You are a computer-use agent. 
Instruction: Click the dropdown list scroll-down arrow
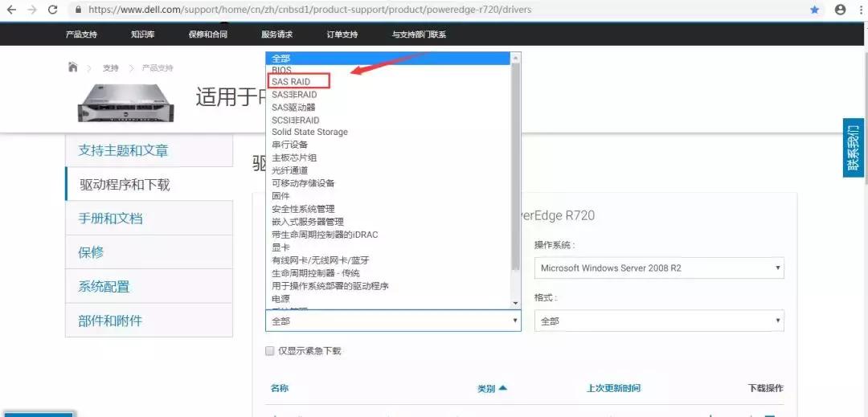coord(515,303)
